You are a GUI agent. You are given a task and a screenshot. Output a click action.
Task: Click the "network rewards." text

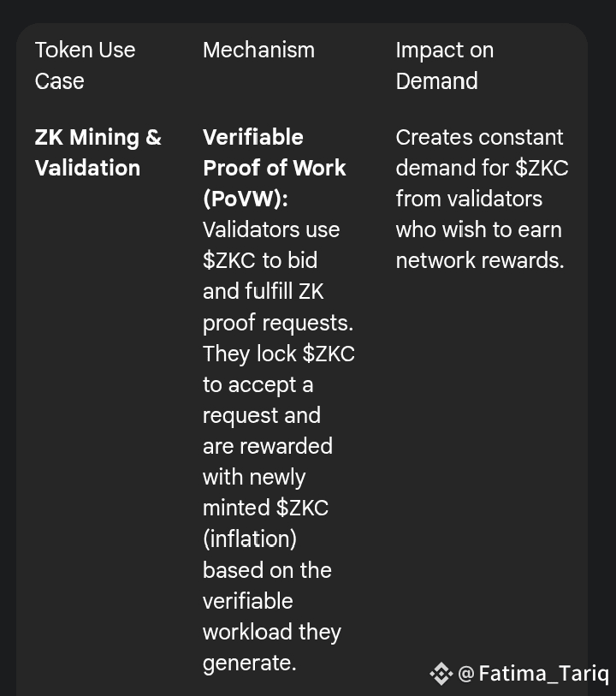(479, 260)
